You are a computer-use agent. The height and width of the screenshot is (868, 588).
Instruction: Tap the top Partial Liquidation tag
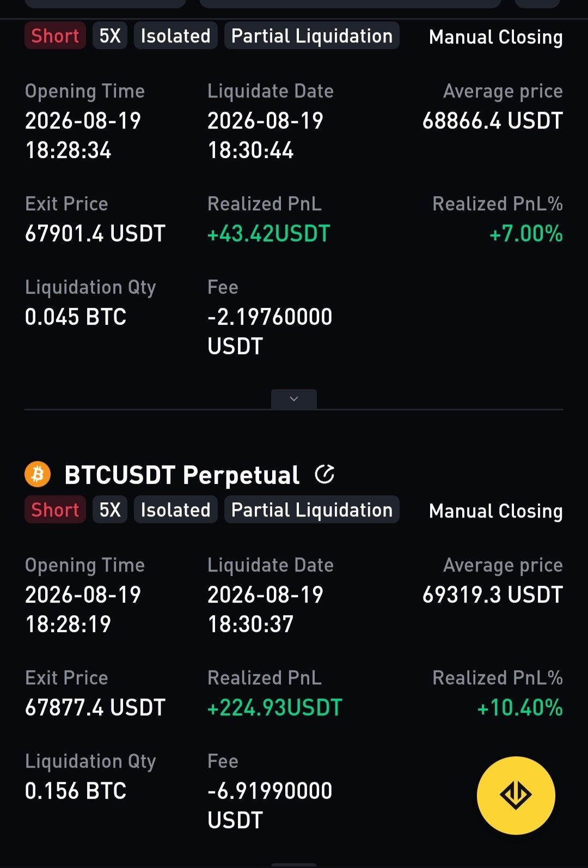click(x=312, y=36)
